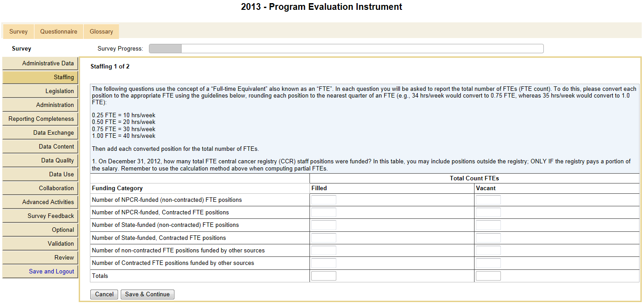Go to Data Exchange section
644x307 pixels.
pyautogui.click(x=40, y=133)
